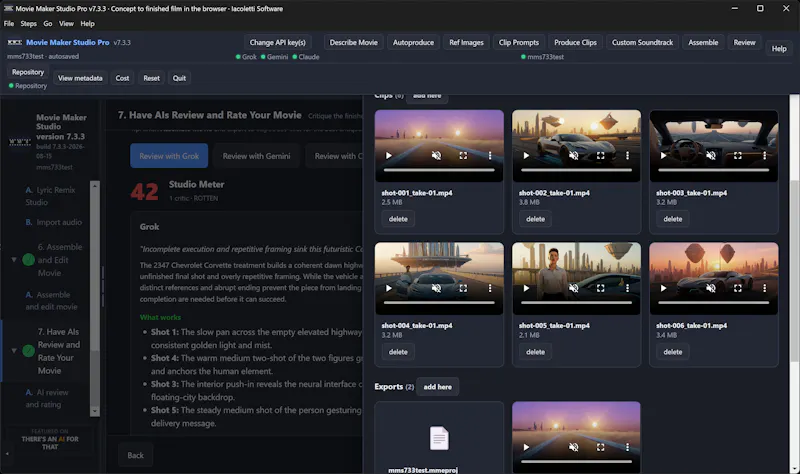Go to the Ref Images step

(466, 42)
